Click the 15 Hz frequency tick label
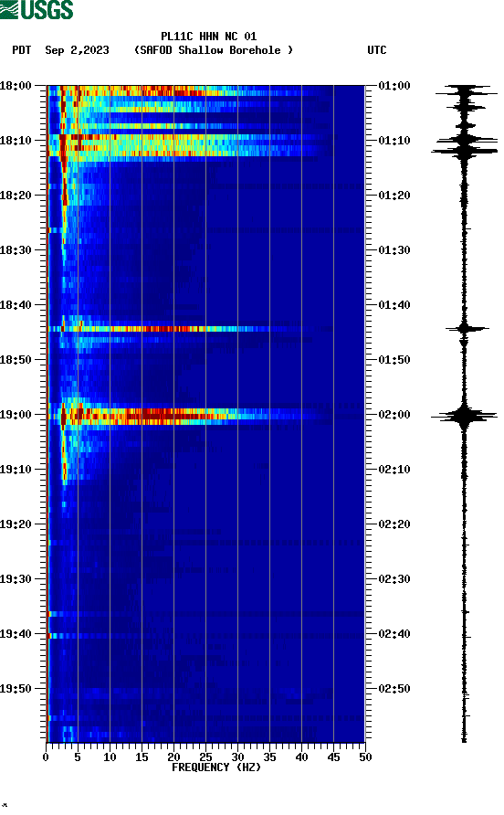 142,757
